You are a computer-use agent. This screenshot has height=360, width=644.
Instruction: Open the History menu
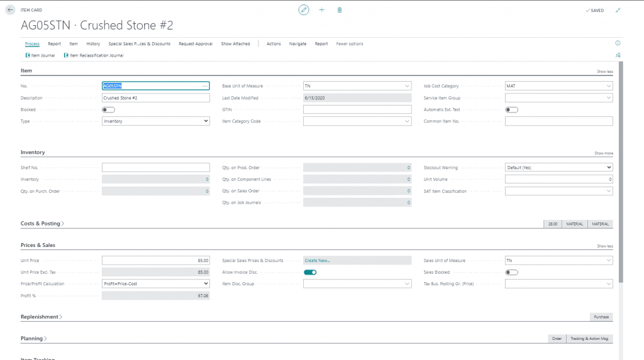coord(93,44)
